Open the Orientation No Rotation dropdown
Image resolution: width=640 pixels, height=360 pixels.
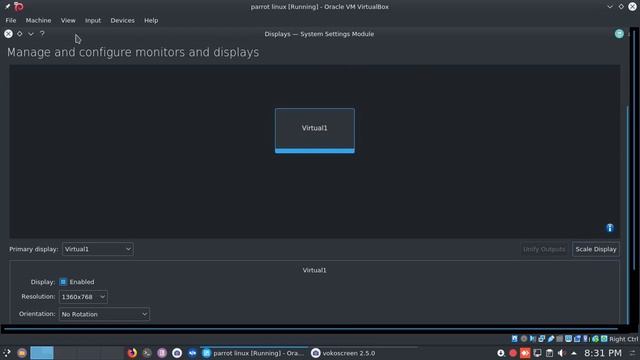pos(104,314)
